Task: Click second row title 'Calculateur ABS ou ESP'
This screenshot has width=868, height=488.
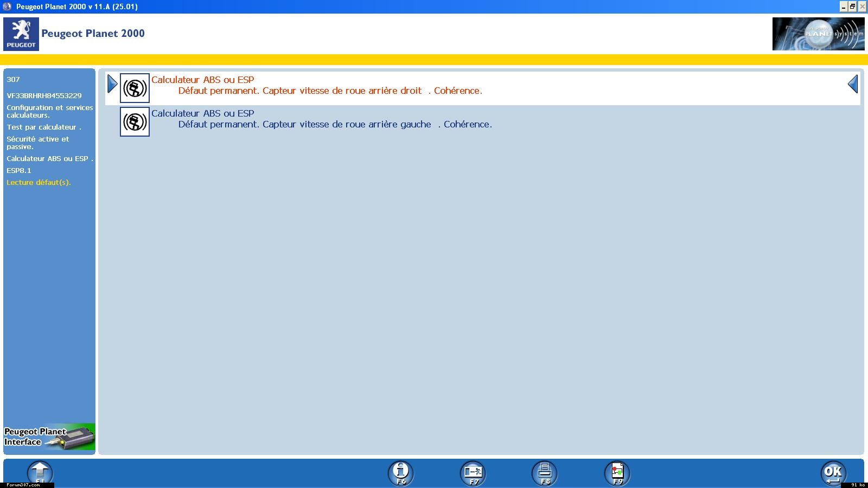Action: click(x=203, y=113)
